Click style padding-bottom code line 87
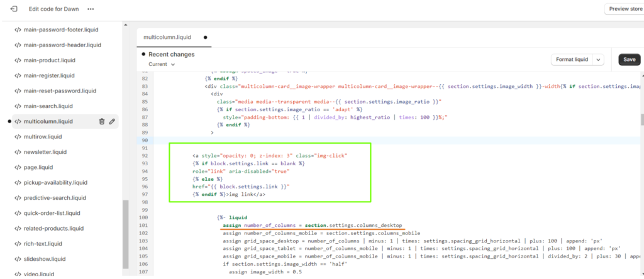 tap(335, 118)
